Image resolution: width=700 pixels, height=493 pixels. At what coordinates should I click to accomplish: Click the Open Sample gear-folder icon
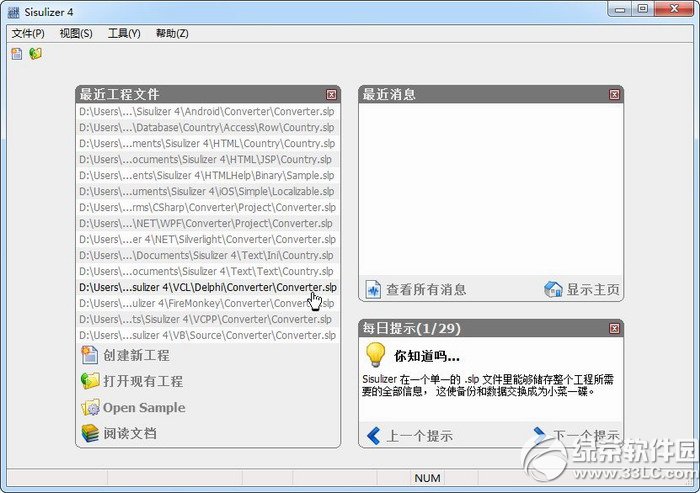90,407
